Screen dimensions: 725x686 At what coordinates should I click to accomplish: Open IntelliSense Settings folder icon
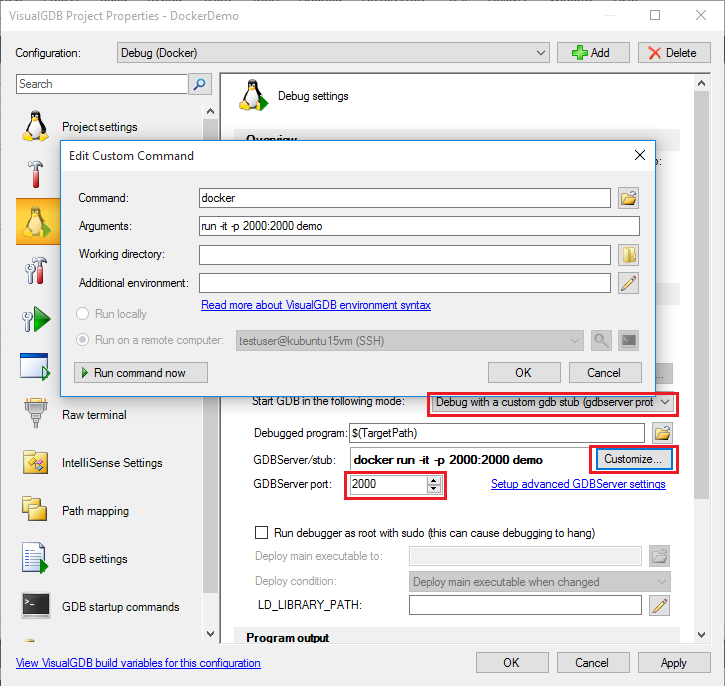click(35, 462)
